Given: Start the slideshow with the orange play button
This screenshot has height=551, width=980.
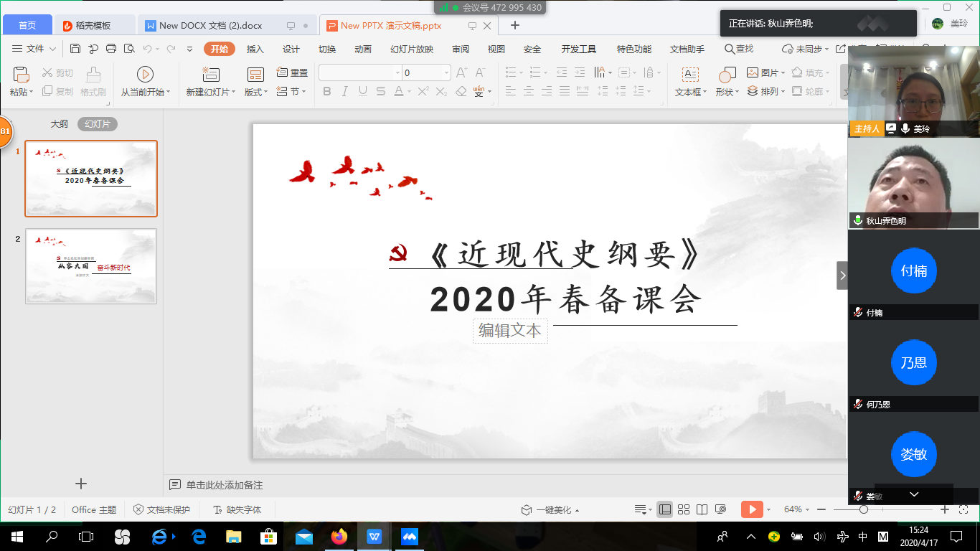Looking at the screenshot, I should pyautogui.click(x=751, y=509).
